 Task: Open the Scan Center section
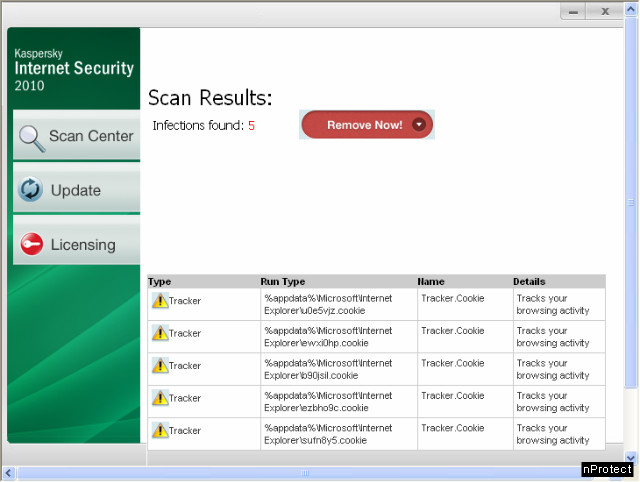[77, 135]
